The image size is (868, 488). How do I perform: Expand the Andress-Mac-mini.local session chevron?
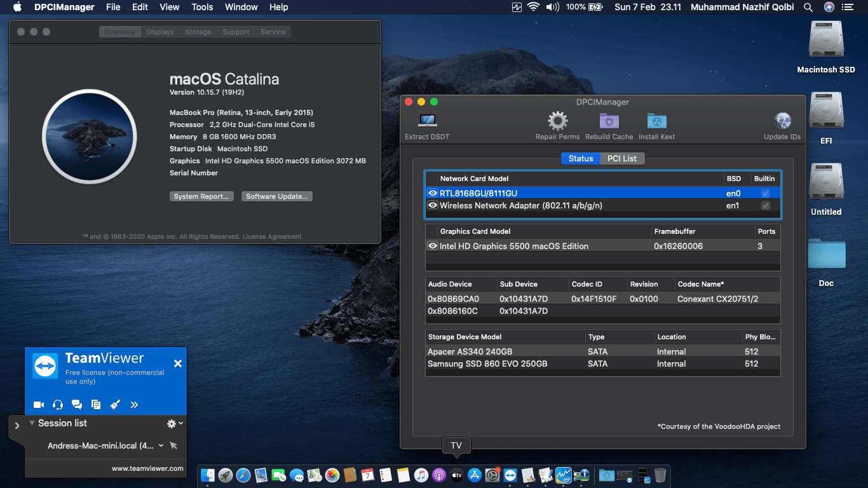click(161, 446)
